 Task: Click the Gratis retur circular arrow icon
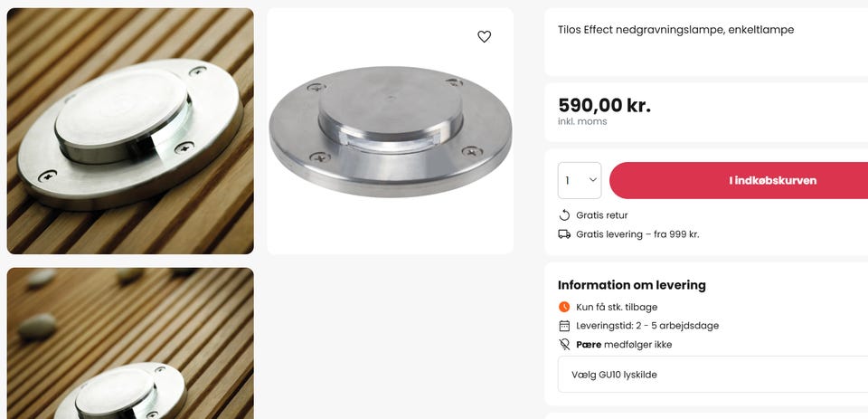point(564,215)
